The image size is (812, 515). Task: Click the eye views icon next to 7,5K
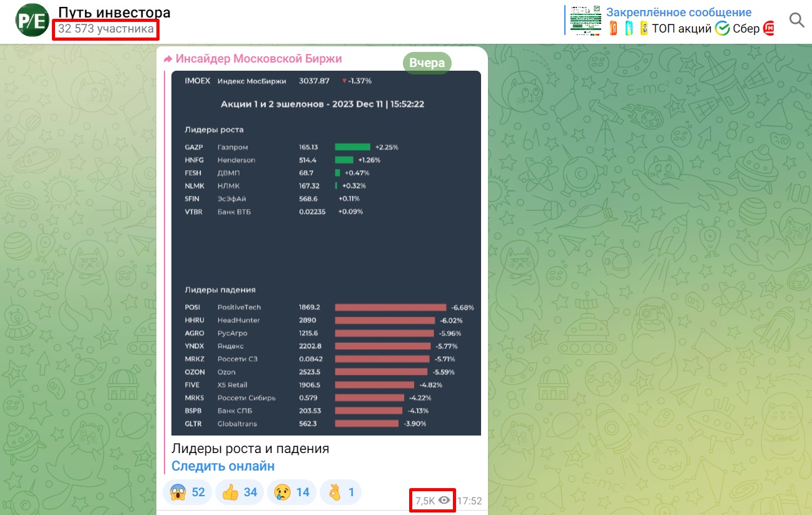444,501
